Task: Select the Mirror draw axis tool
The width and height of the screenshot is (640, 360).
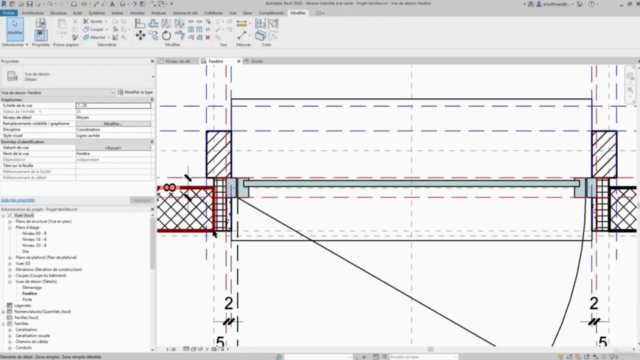Action: 180,23
